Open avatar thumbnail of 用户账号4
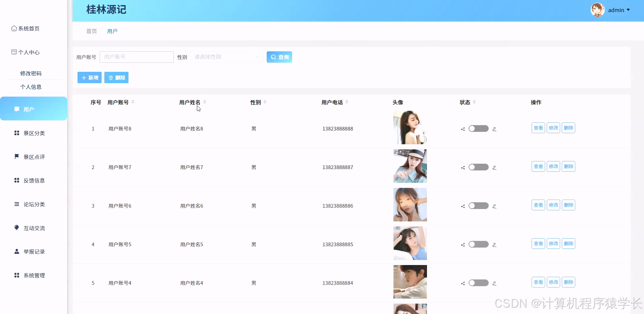 coord(410,282)
